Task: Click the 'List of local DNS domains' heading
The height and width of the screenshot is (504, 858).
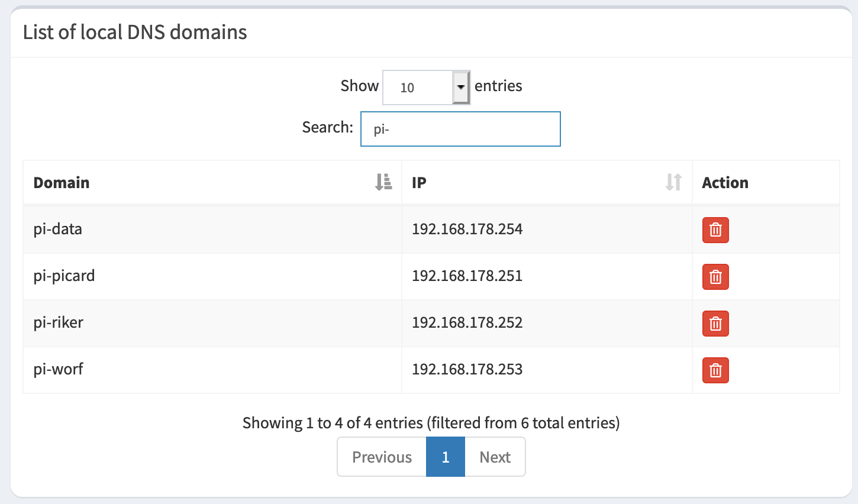Action: pyautogui.click(x=135, y=32)
